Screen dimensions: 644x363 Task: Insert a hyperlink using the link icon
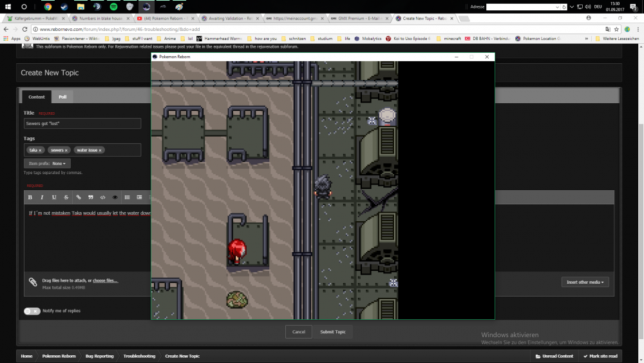click(79, 197)
